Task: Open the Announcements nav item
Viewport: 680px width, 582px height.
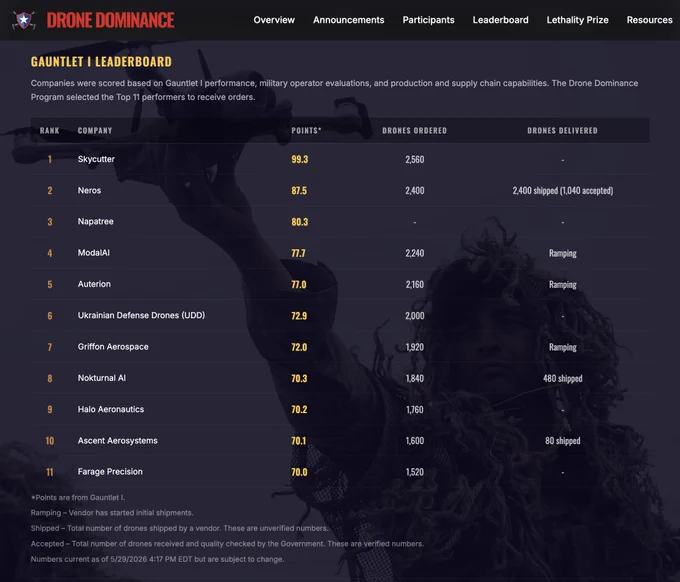Action: pos(349,20)
